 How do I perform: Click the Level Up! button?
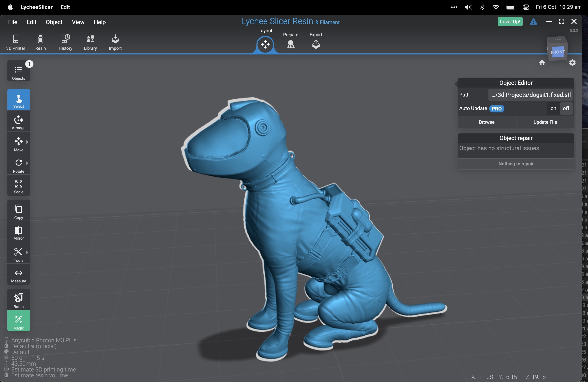[510, 22]
